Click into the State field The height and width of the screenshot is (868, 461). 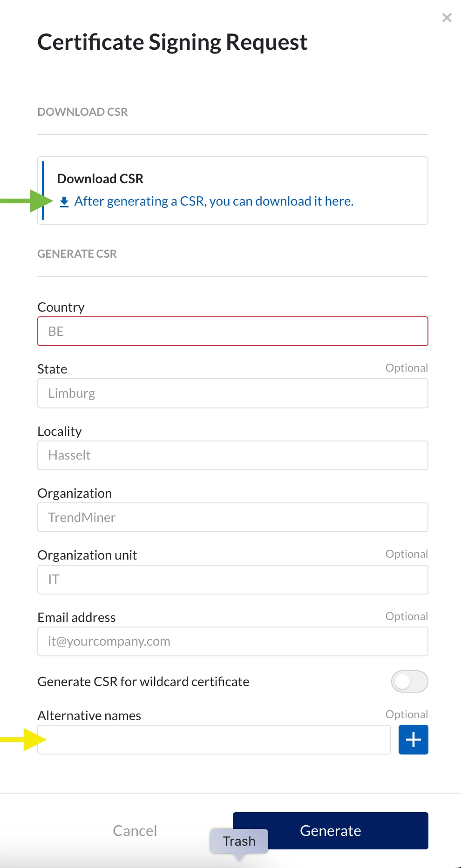click(232, 394)
